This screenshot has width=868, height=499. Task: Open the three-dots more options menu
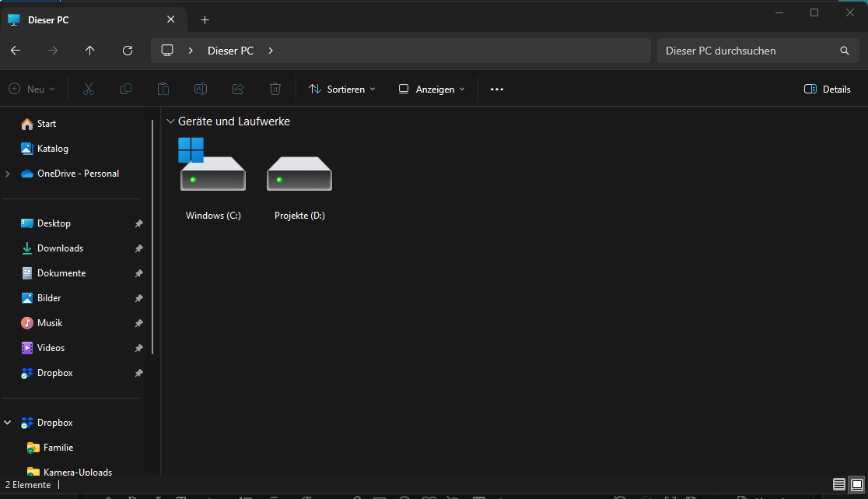pyautogui.click(x=496, y=90)
